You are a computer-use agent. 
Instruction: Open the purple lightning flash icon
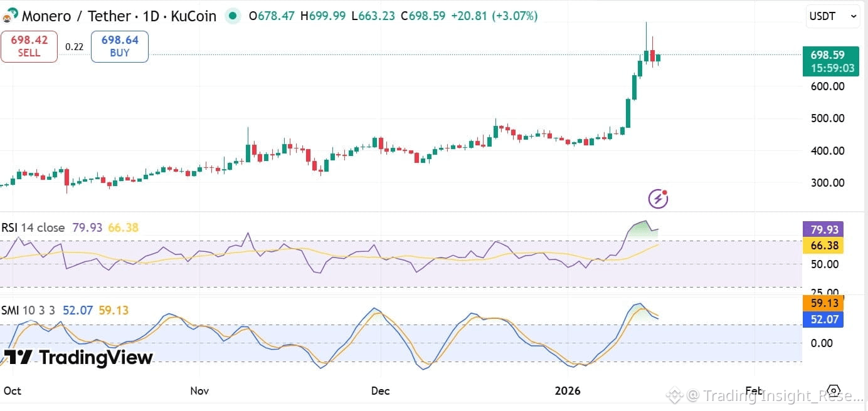point(658,199)
